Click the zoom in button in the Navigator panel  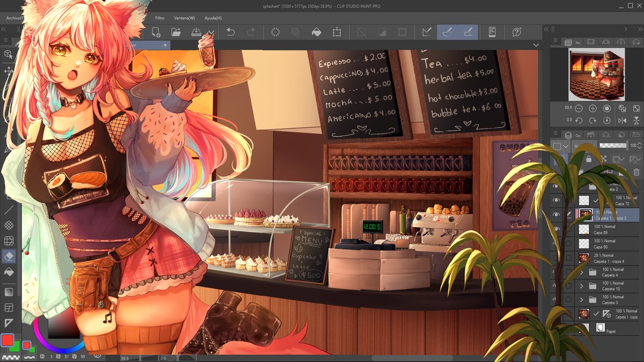(593, 108)
